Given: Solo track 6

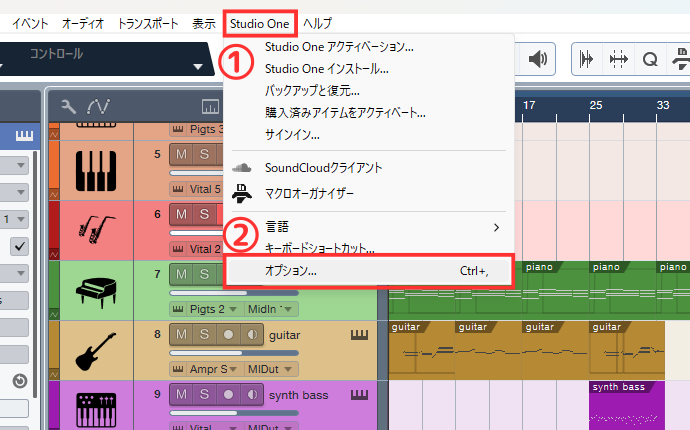Looking at the screenshot, I should (x=204, y=214).
